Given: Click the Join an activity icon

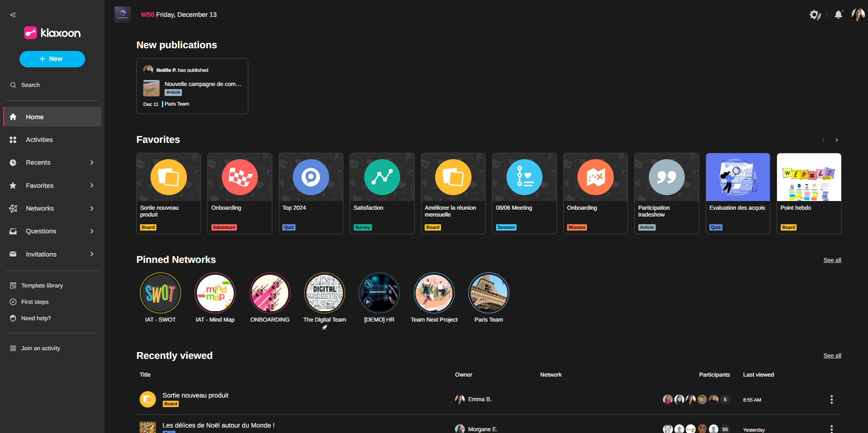Looking at the screenshot, I should point(13,348).
